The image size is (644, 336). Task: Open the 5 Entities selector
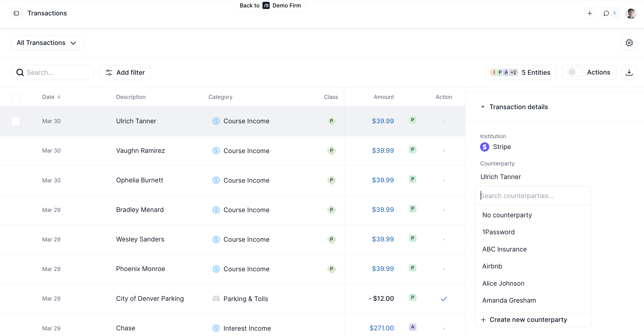coord(520,72)
